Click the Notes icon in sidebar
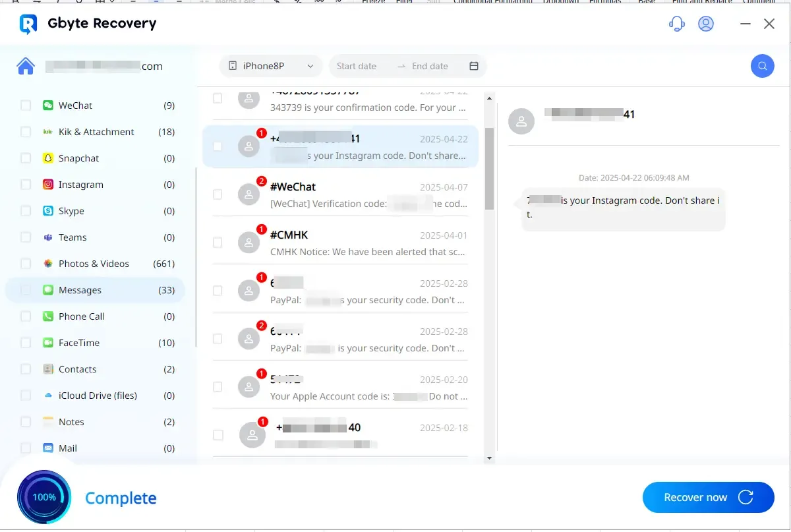791x532 pixels. [48, 422]
